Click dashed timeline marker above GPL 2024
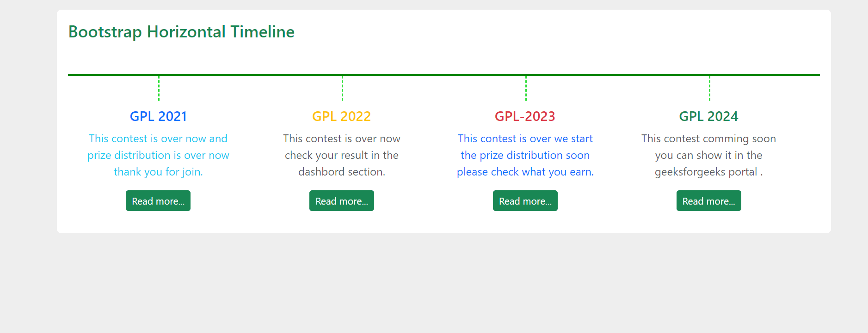Viewport: 868px width, 333px height. point(709,88)
